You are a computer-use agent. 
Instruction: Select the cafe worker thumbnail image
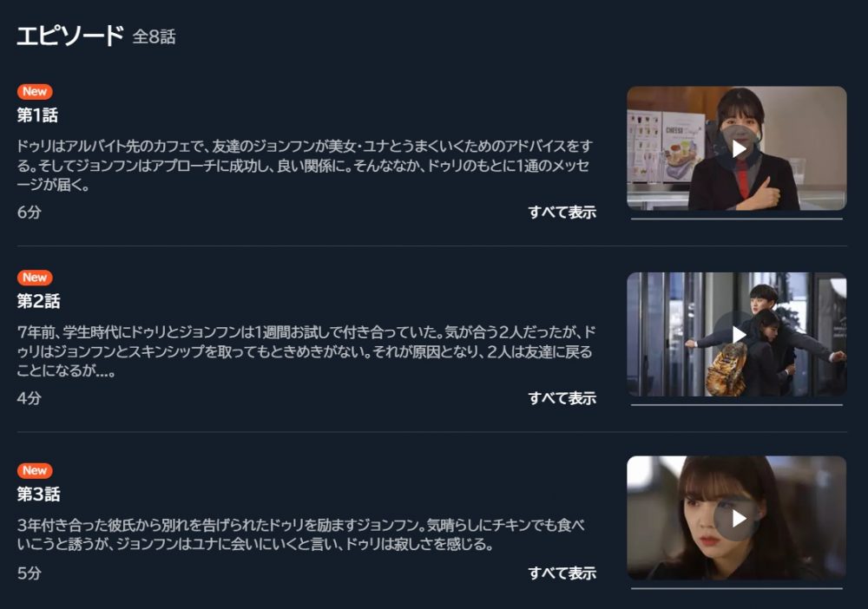(737, 148)
